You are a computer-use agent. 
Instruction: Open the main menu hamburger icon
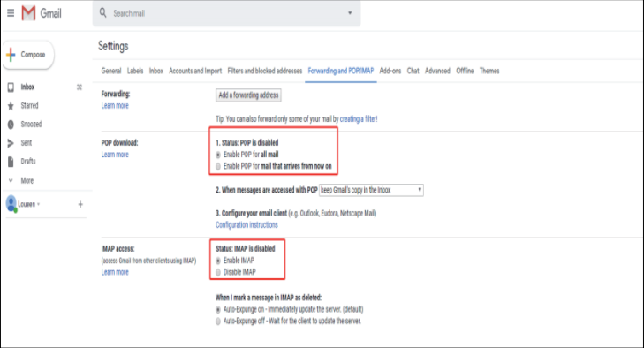coord(11,13)
